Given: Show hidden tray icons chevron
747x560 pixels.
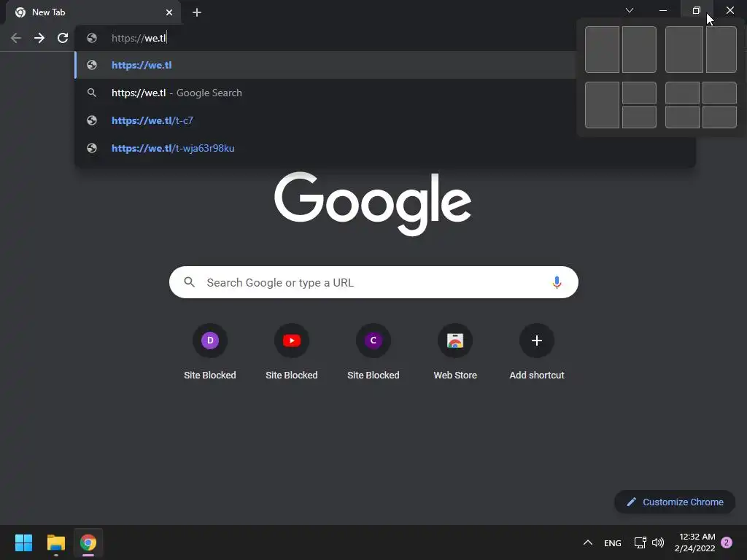Looking at the screenshot, I should pos(588,542).
